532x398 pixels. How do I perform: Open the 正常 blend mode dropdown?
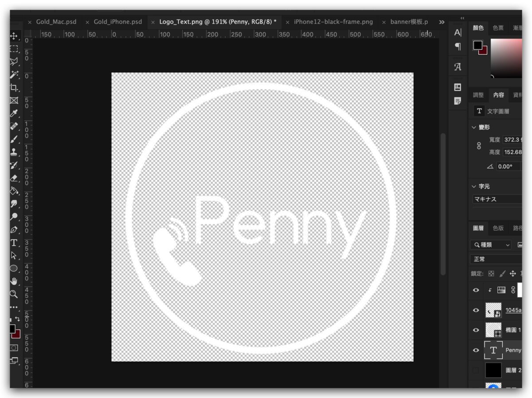pyautogui.click(x=496, y=259)
